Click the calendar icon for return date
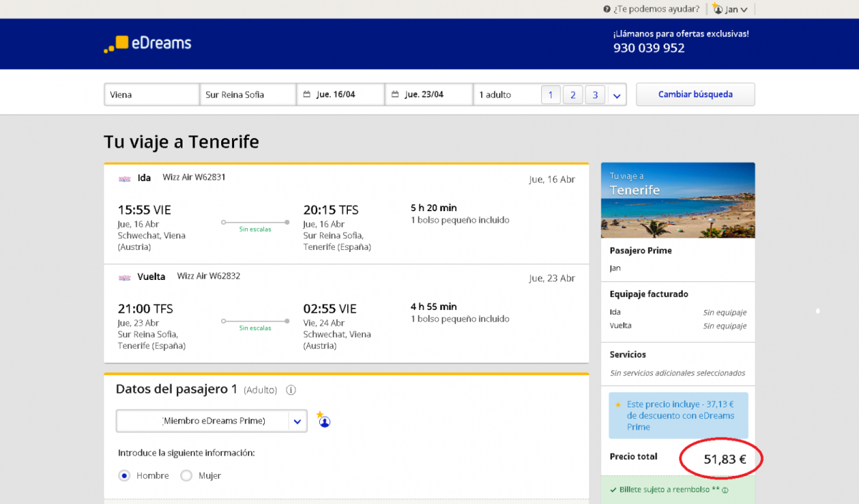 pyautogui.click(x=395, y=94)
